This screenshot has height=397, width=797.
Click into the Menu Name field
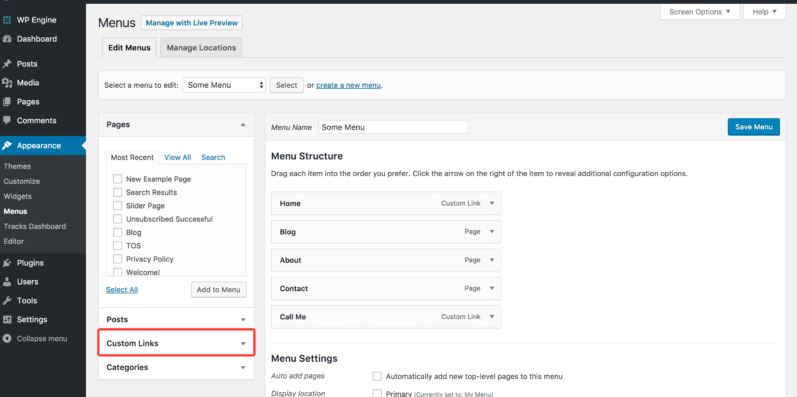coord(393,127)
